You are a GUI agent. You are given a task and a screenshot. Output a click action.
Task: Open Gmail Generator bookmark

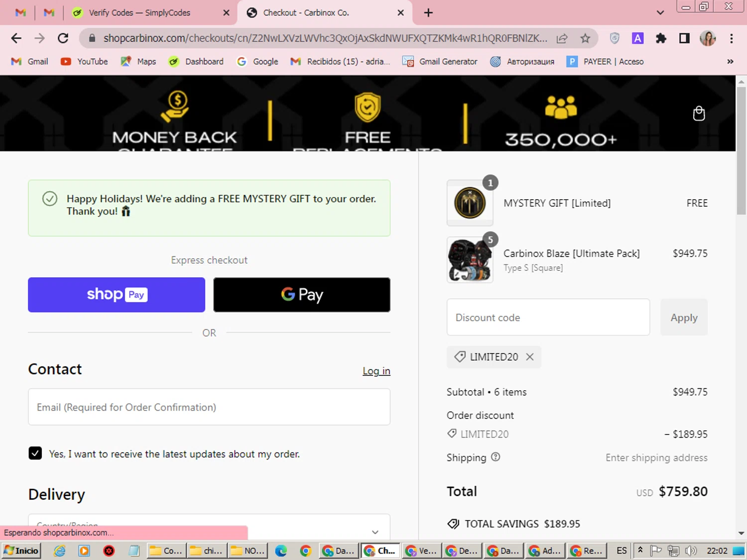point(440,61)
